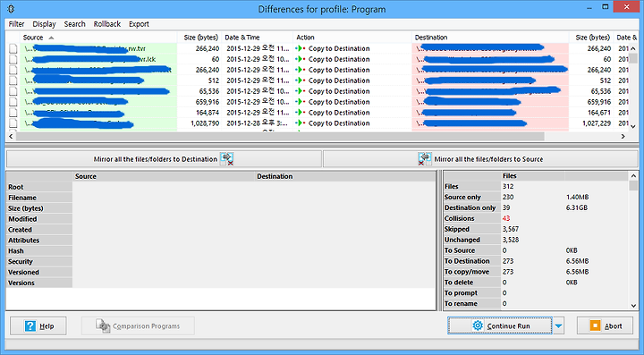The height and width of the screenshot is (355, 644).
Task: Tick checkbox of the 266,240-byte .tvr file row
Action: pos(13,48)
